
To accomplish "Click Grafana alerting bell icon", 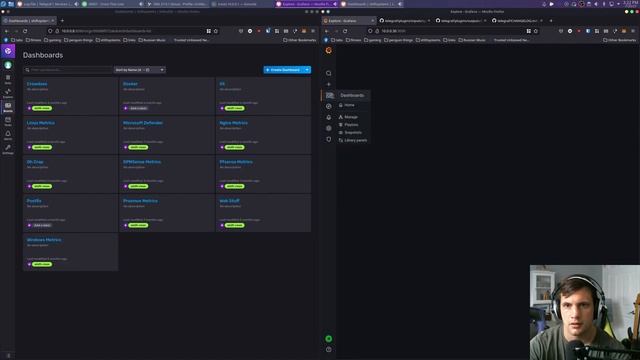I will [x=329, y=117].
